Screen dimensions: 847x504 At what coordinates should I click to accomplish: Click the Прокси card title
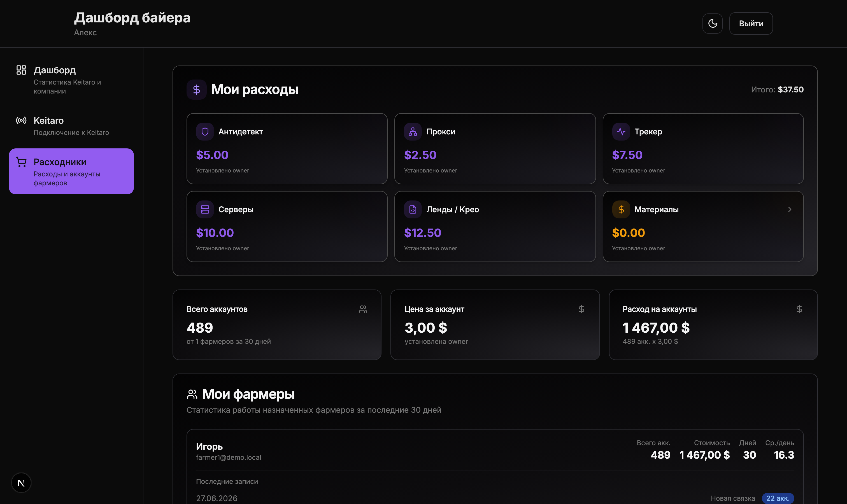(x=441, y=131)
